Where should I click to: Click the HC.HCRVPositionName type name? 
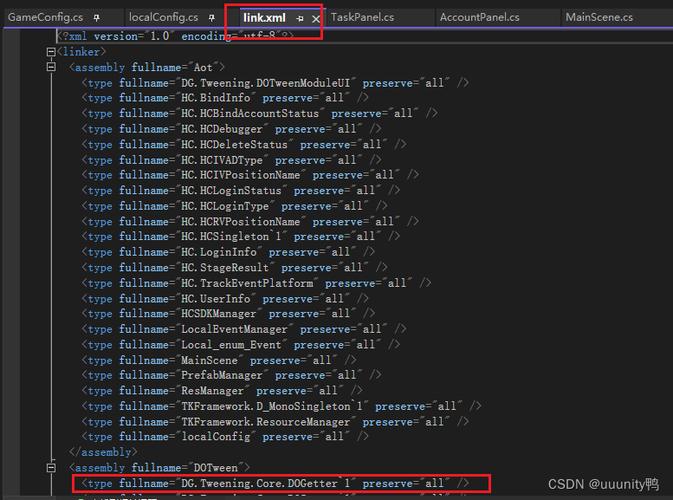click(240, 221)
